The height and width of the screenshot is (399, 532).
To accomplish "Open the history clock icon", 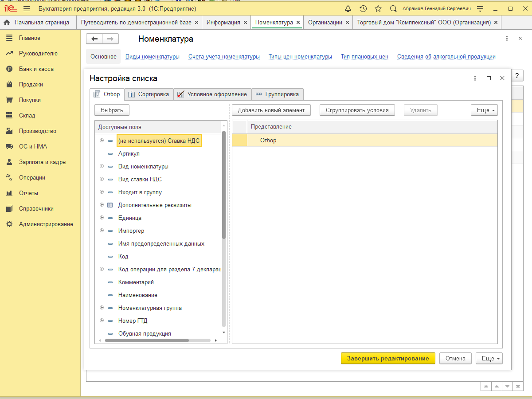I will pyautogui.click(x=363, y=9).
